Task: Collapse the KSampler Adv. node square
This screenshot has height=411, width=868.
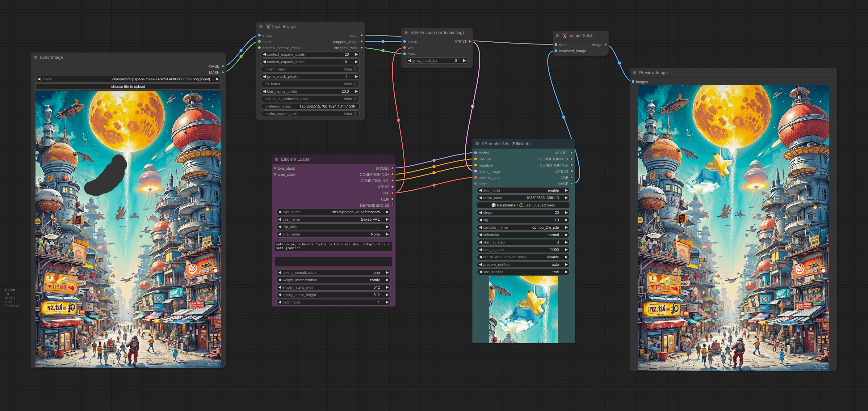Action: coord(477,144)
